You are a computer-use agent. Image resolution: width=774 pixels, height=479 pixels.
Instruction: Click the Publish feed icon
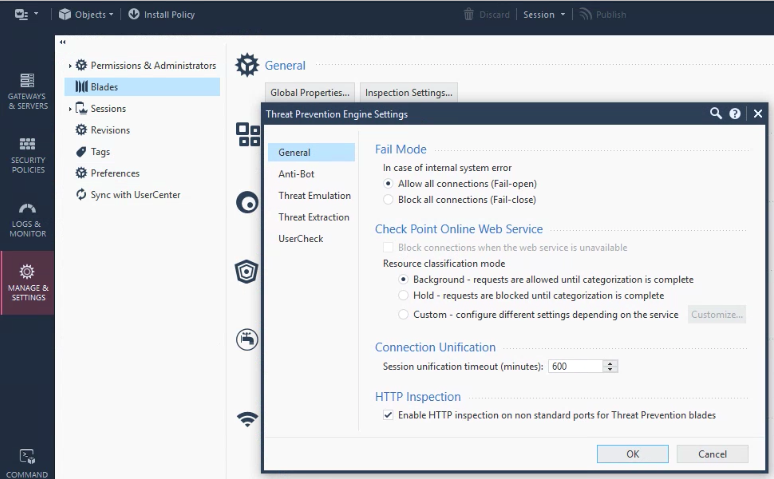(585, 14)
